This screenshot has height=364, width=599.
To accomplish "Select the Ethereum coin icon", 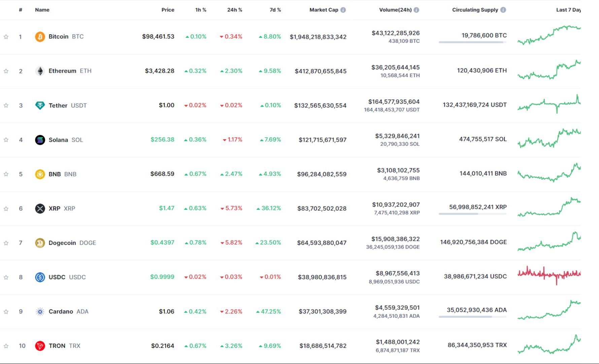I will (39, 71).
